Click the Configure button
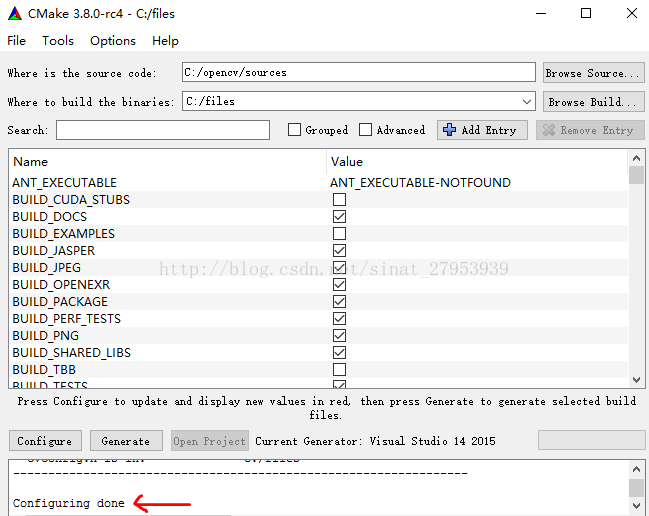This screenshot has height=516, width=649. point(45,441)
